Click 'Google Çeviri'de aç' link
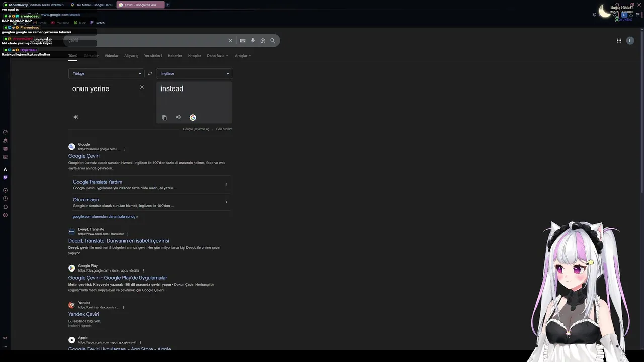 (196, 129)
